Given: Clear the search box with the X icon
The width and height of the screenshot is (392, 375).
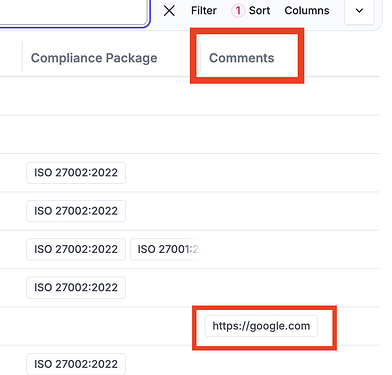Looking at the screenshot, I should tap(169, 11).
